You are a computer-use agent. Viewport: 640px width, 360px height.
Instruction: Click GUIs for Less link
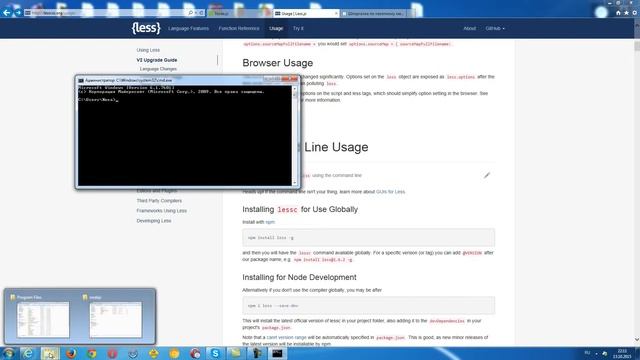tap(391, 192)
